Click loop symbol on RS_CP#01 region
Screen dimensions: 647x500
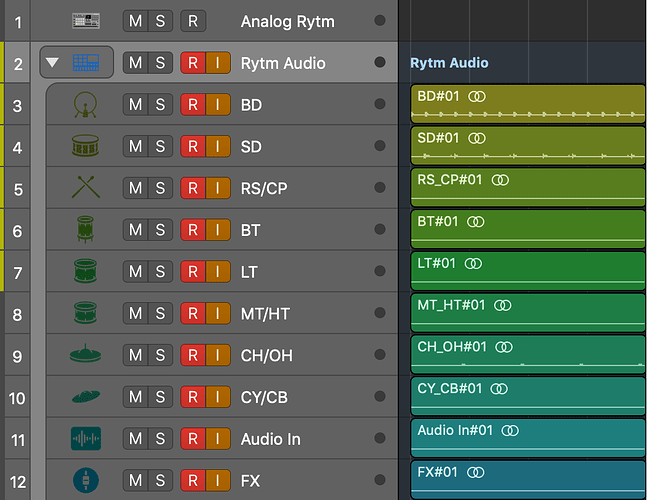(x=500, y=180)
